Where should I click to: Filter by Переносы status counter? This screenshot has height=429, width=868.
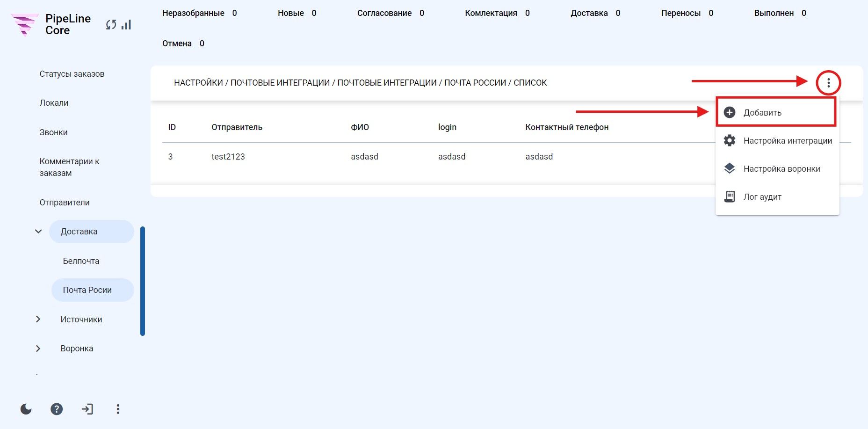(687, 13)
